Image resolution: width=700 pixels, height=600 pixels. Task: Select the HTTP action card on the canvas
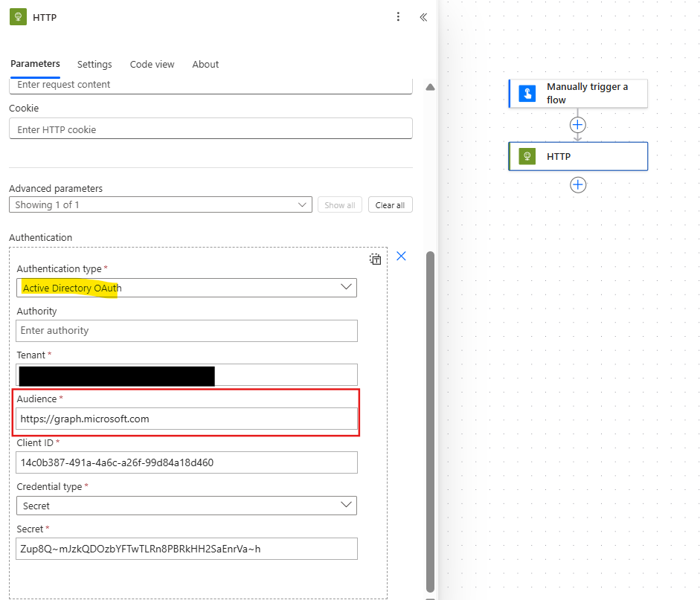tap(579, 156)
